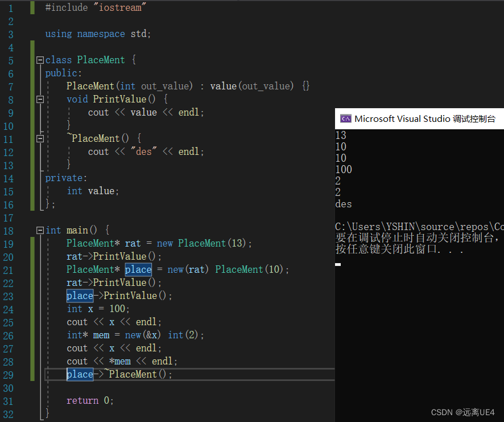Click the C:\Users\YSHIN path in console
This screenshot has height=422, width=504.
pos(419,227)
